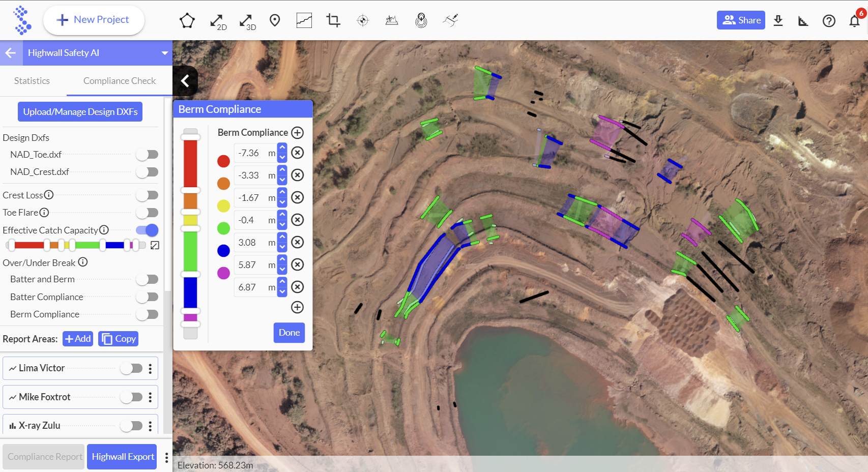Viewport: 868px width, 472px height.
Task: Click the download icon in header
Action: click(778, 20)
